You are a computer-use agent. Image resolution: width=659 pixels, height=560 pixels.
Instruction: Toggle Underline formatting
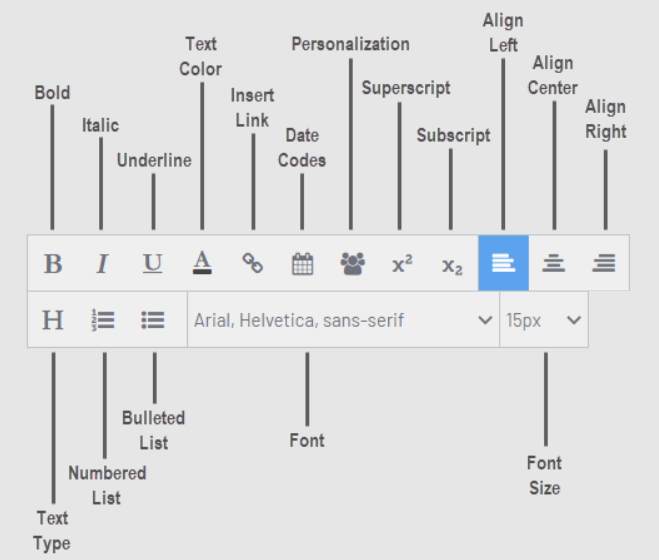152,264
